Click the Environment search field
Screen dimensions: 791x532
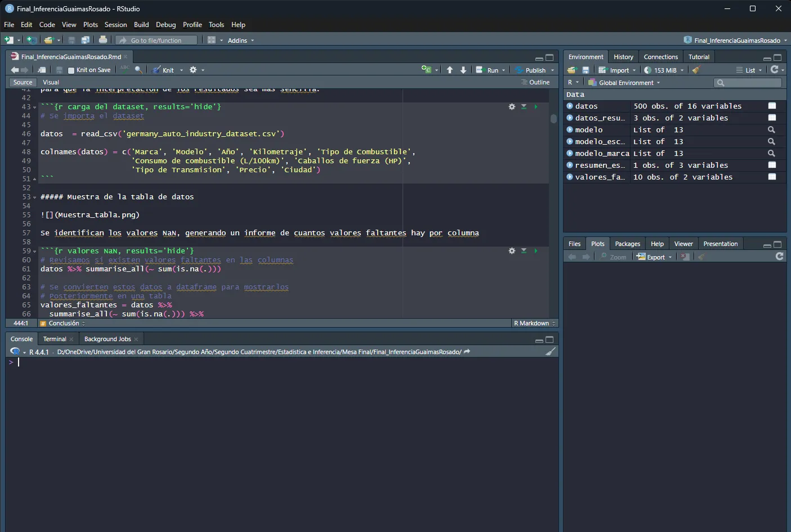(748, 83)
